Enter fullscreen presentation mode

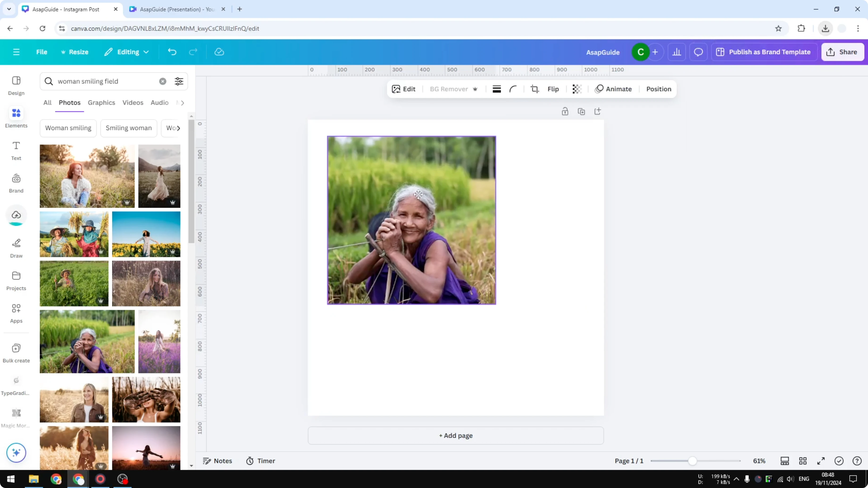(x=821, y=461)
